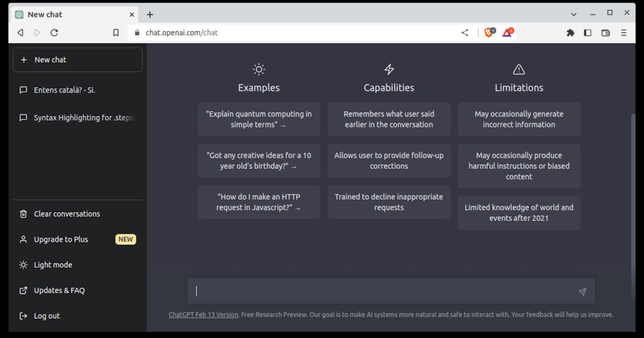This screenshot has height=338, width=644.
Task: Log out of ChatGPT
Action: tap(46, 315)
